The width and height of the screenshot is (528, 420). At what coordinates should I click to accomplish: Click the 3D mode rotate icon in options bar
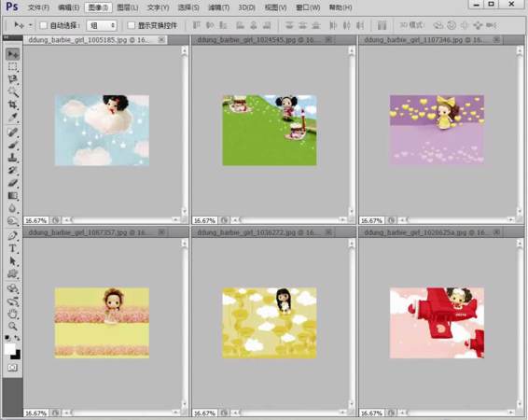coord(438,25)
